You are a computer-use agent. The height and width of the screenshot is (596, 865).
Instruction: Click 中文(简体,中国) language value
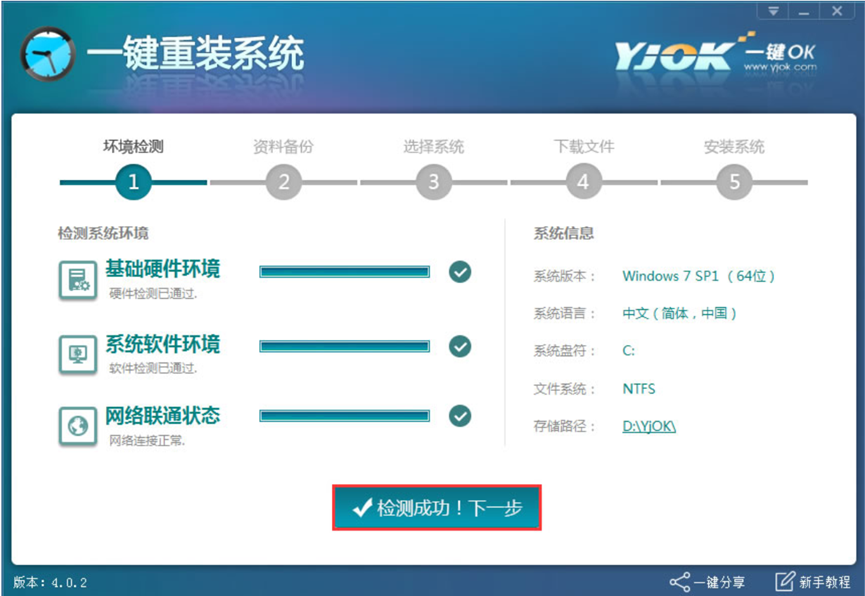(680, 313)
